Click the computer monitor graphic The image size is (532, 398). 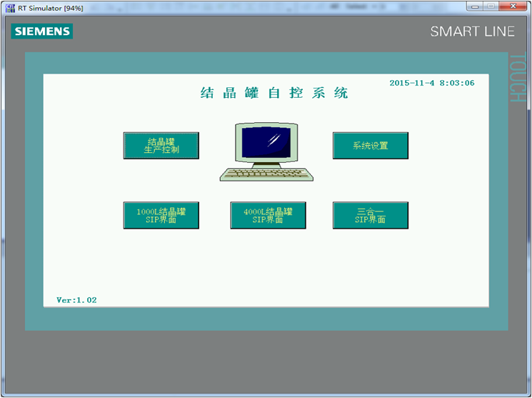267,141
